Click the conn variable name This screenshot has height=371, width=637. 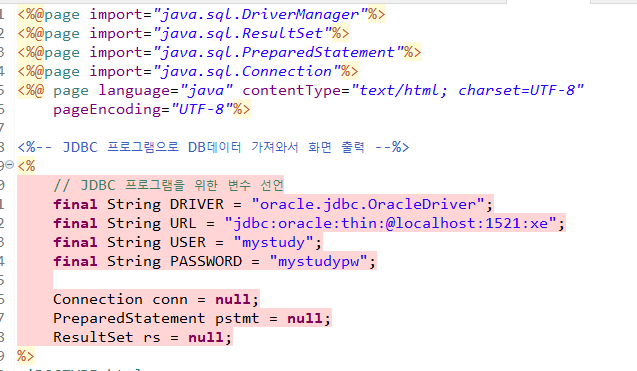click(170, 299)
